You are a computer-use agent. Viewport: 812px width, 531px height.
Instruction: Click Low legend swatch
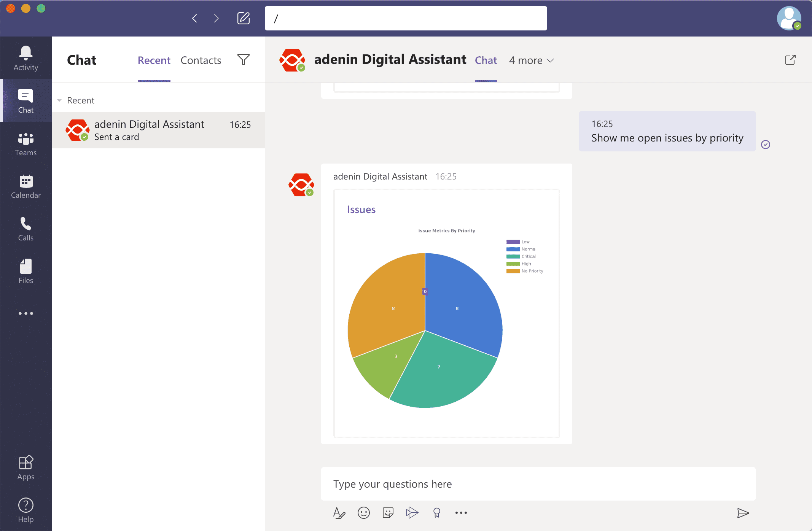513,242
